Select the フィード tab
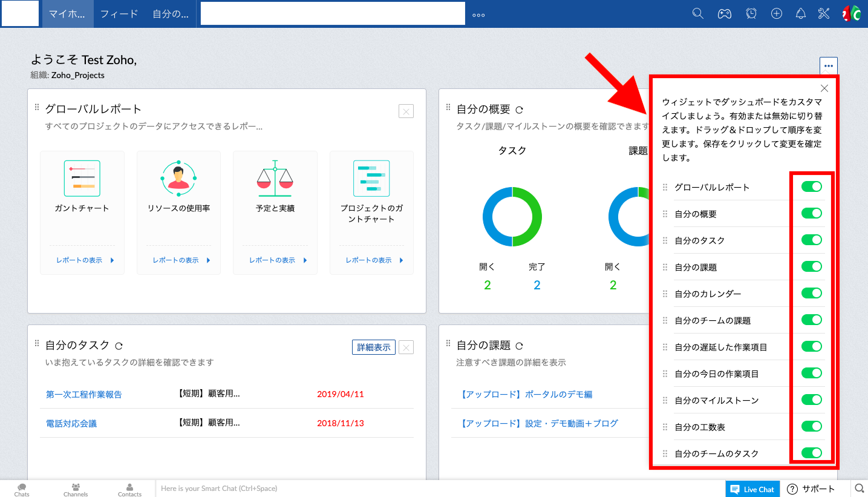This screenshot has height=497, width=868. (x=119, y=14)
